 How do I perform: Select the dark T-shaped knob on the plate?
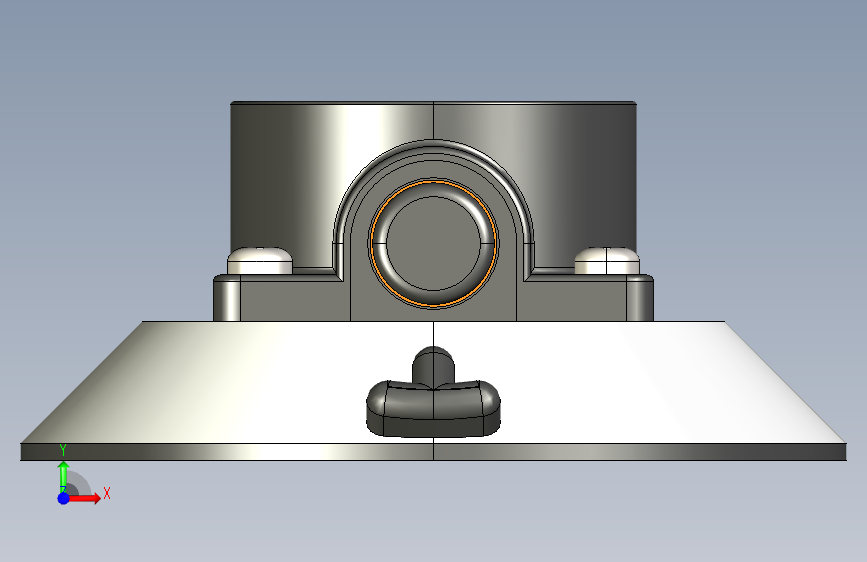[x=434, y=394]
